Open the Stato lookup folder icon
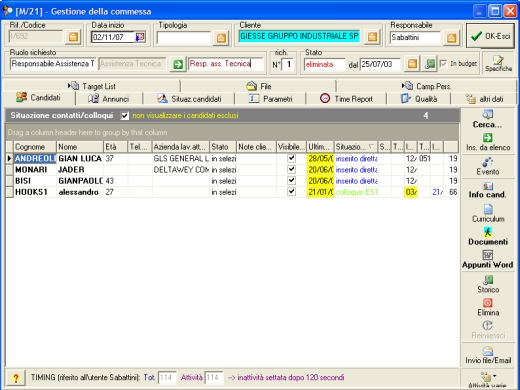Screen dimensions: 520x390 [412, 64]
